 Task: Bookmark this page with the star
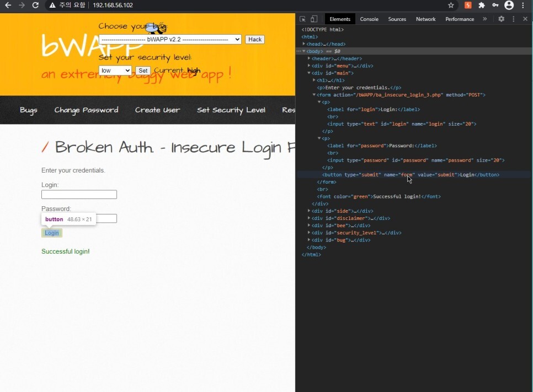(451, 5)
